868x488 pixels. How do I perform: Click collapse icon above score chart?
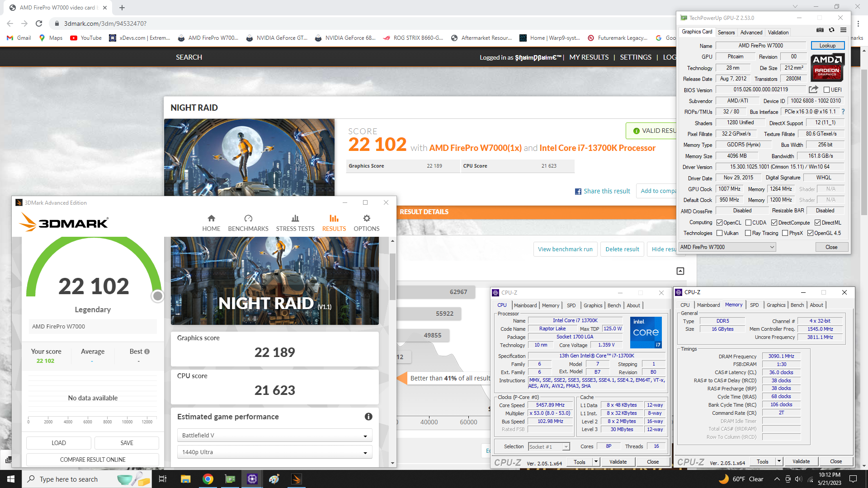click(x=680, y=271)
